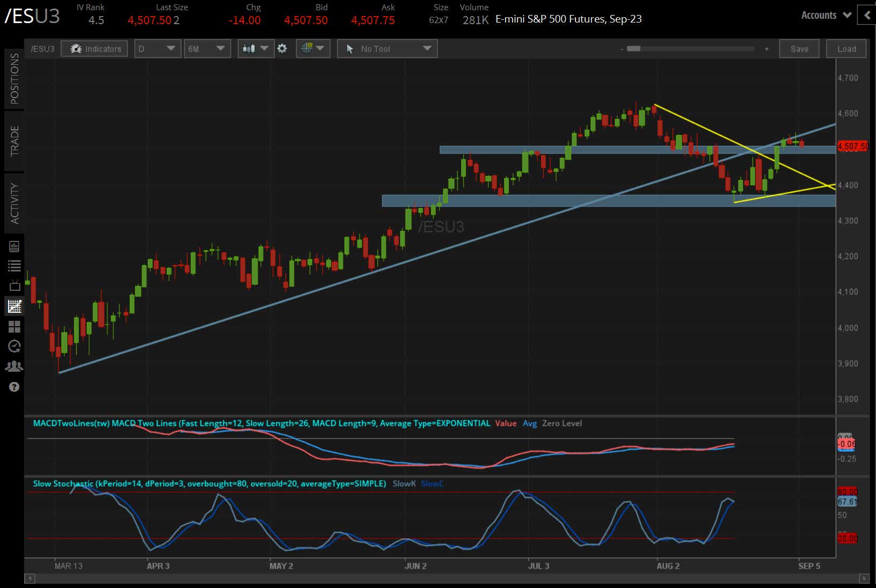Open the TV broadcast sidebar icon
This screenshot has height=588, width=876.
(14, 285)
